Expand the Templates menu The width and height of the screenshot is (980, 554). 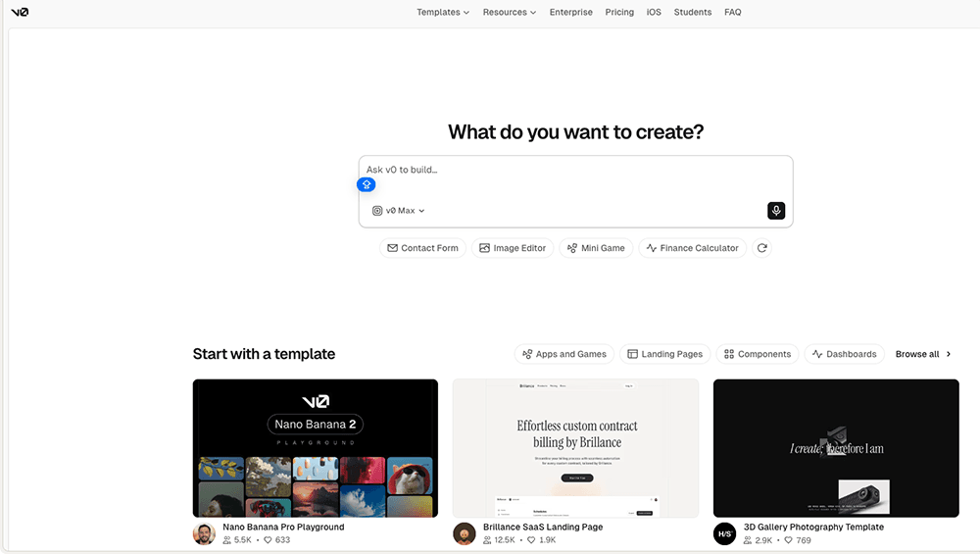click(443, 13)
